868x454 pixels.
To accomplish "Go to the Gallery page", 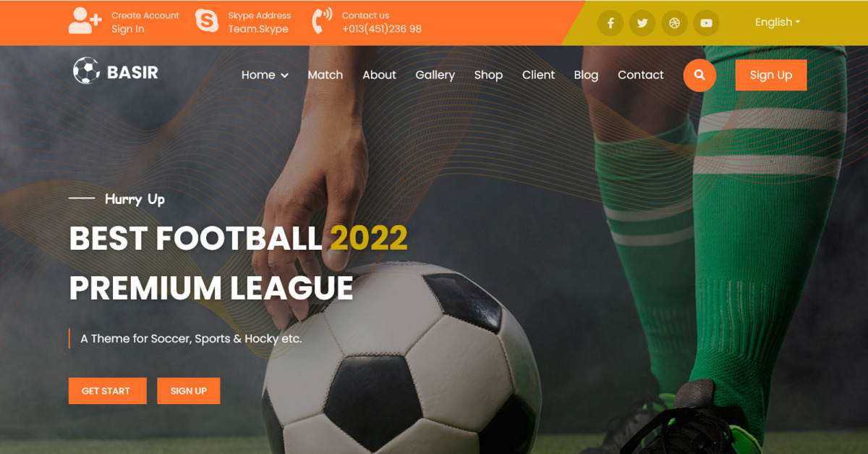I will [435, 75].
